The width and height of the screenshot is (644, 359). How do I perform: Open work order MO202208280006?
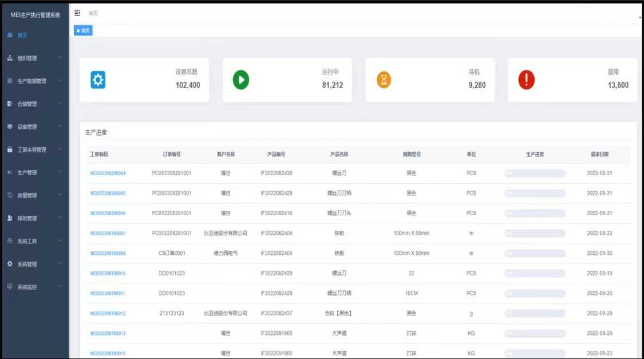(108, 214)
